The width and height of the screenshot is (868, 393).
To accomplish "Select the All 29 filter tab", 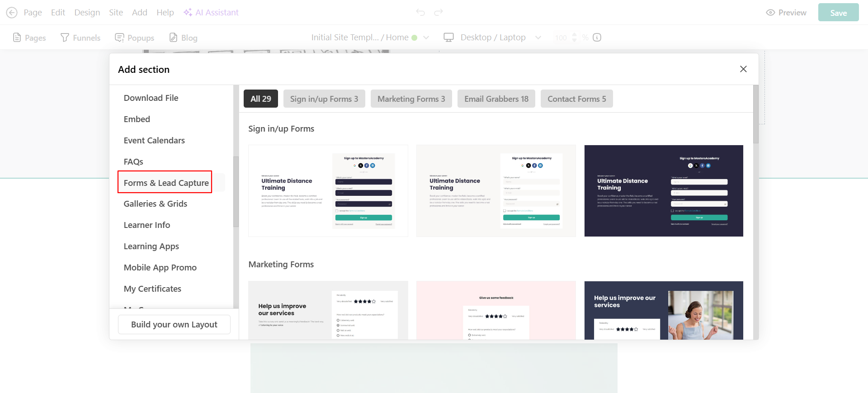I will pyautogui.click(x=261, y=99).
